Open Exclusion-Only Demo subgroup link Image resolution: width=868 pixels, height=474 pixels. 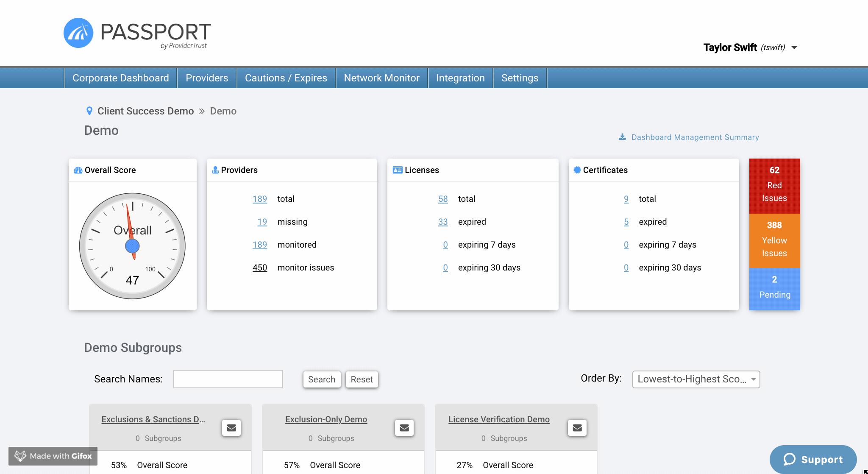326,419
